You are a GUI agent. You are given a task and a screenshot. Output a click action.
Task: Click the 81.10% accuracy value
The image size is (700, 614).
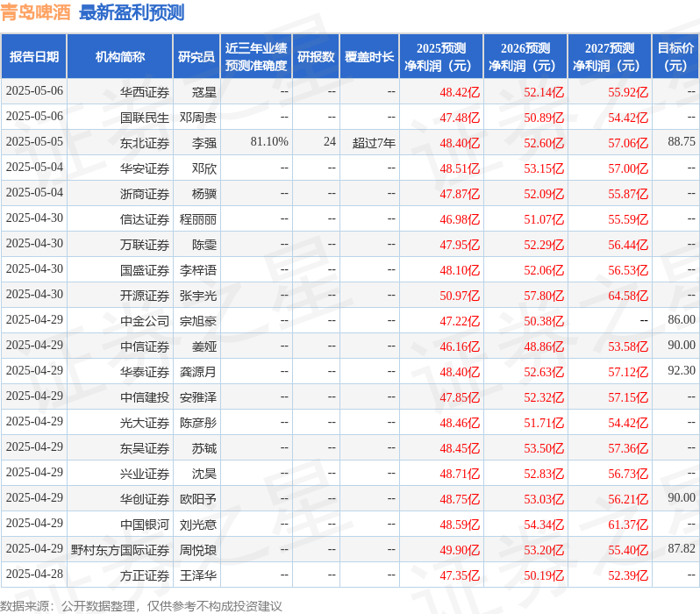(x=269, y=142)
